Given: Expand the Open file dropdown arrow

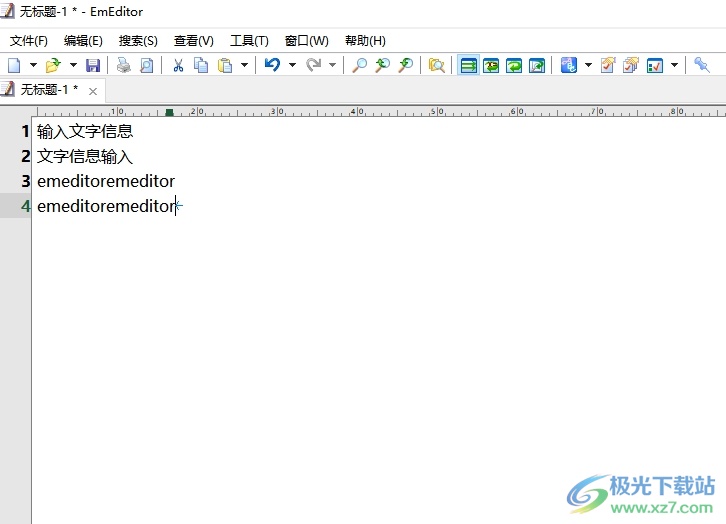Looking at the screenshot, I should click(73, 65).
